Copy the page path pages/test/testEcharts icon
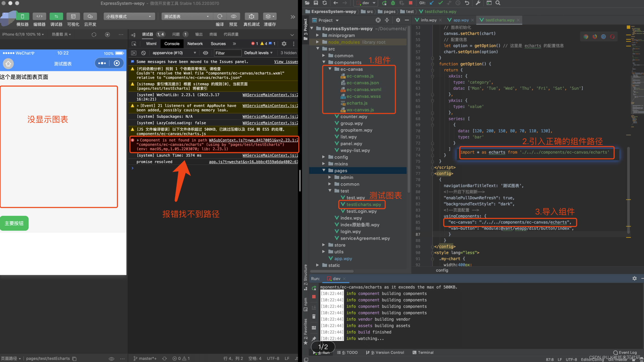The width and height of the screenshot is (644, 362). point(74,359)
